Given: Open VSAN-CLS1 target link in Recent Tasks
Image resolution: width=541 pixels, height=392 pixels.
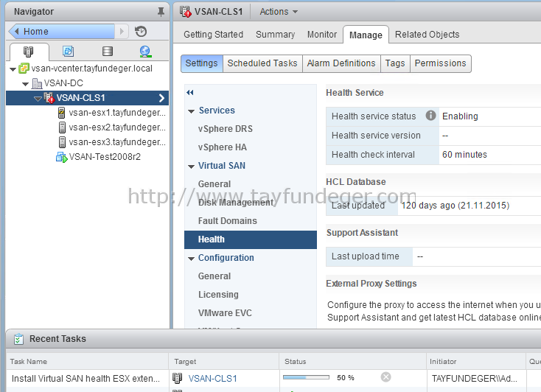Looking at the screenshot, I should pos(212,379).
